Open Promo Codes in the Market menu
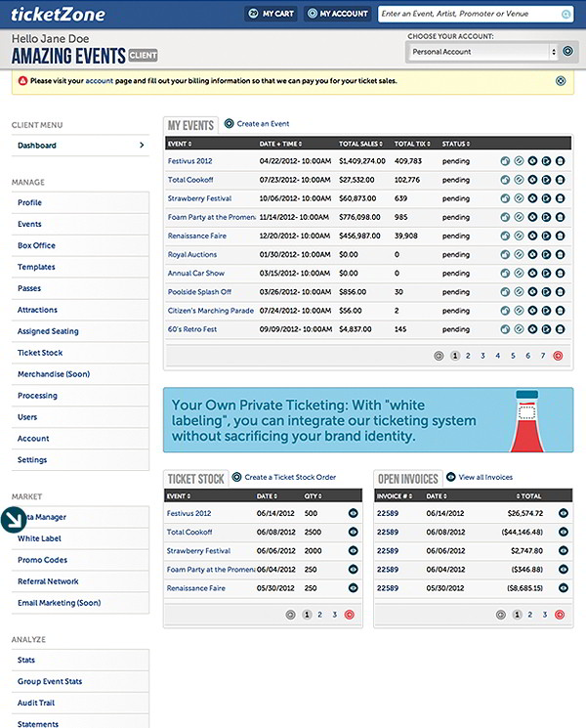586x728 pixels. point(80,560)
